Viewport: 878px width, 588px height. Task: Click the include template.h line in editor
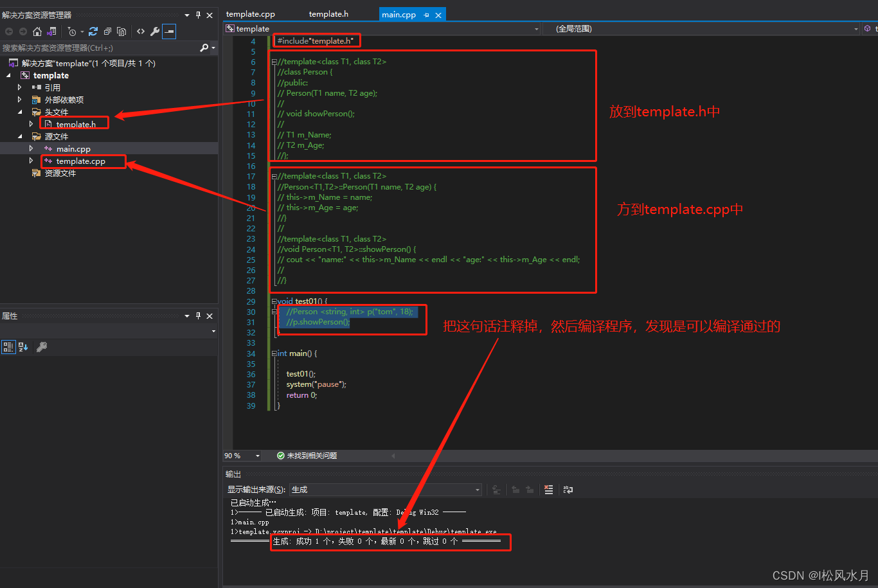315,41
